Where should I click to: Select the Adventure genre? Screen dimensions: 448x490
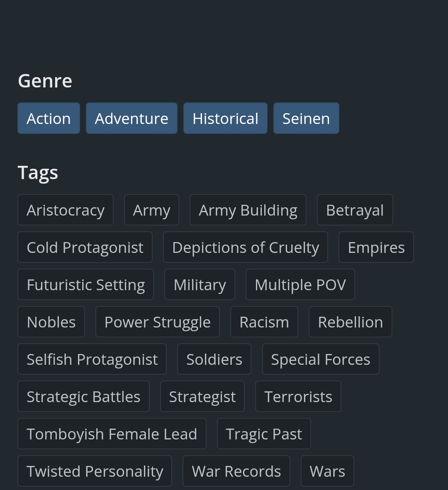131,119
